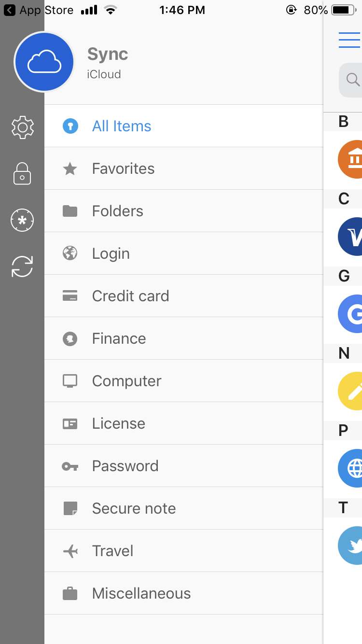Screen dimensions: 362x644
Task: Show Credit card items
Action: tap(130, 296)
